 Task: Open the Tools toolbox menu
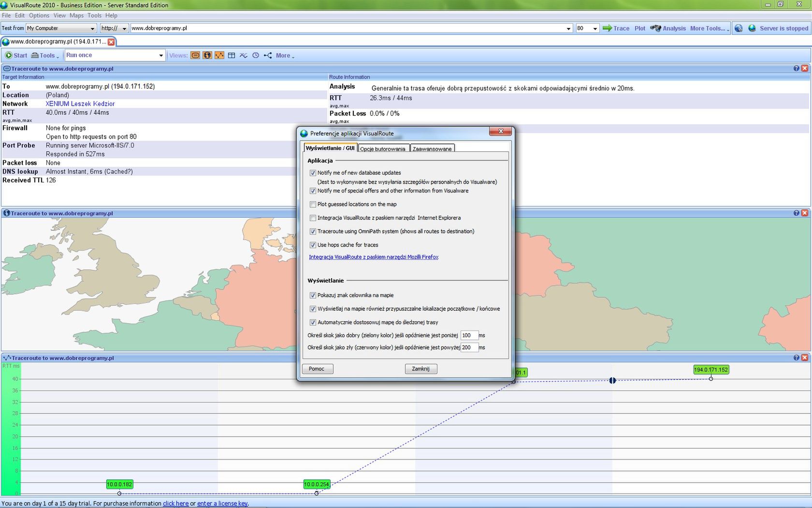point(45,55)
